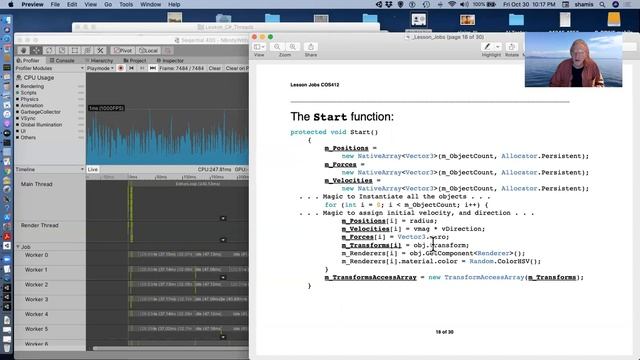Zoom in on Preview document
This screenshot has height=360, width=640.
point(293,47)
